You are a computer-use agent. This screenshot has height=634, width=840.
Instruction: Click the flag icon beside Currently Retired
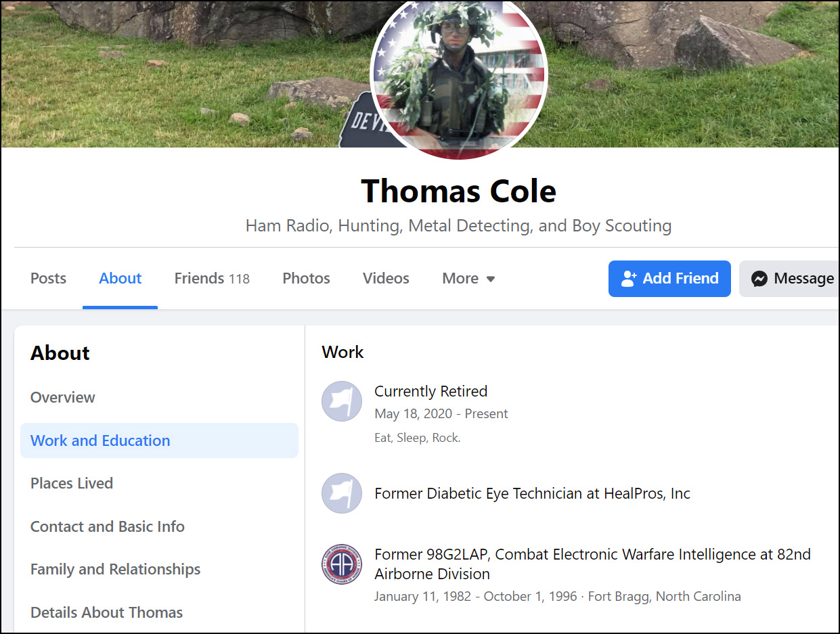342,401
